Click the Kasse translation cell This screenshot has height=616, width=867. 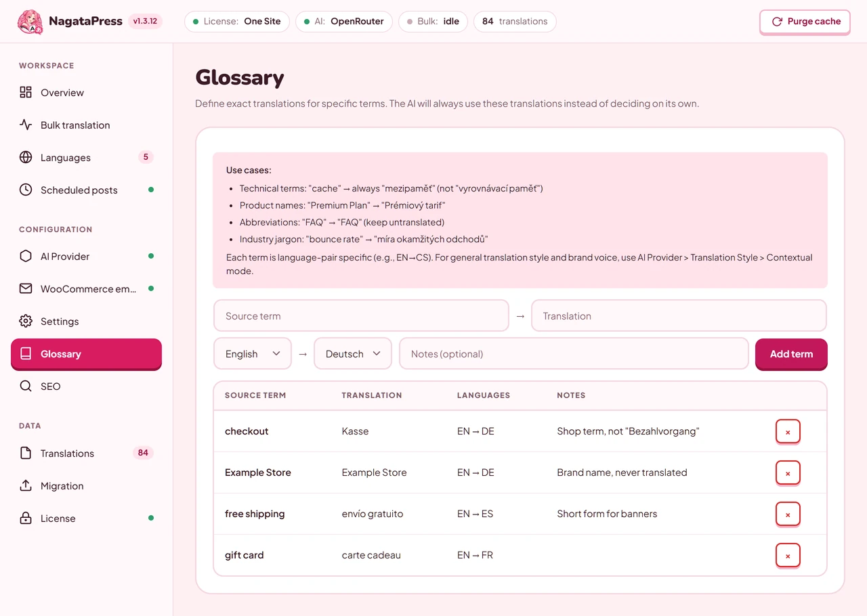(356, 431)
